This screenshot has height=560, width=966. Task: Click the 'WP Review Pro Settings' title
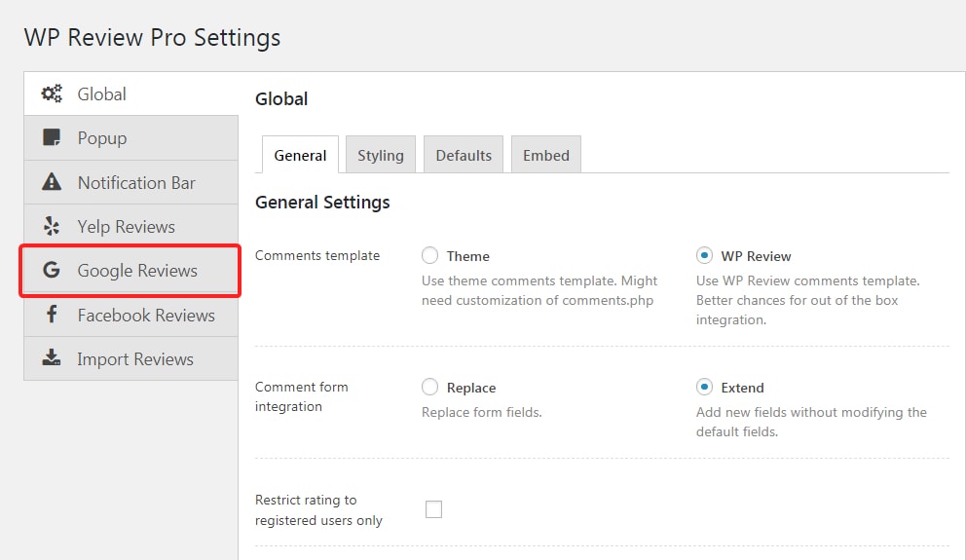(152, 38)
